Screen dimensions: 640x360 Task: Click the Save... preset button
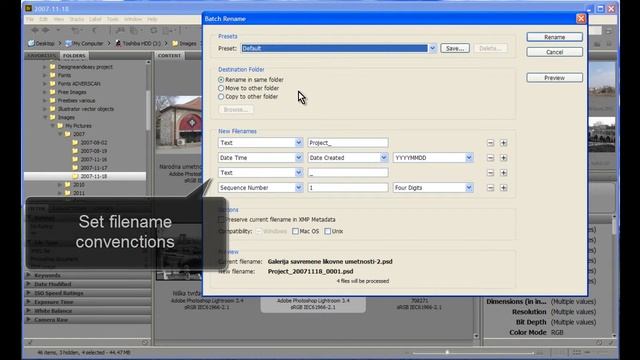[x=455, y=48]
